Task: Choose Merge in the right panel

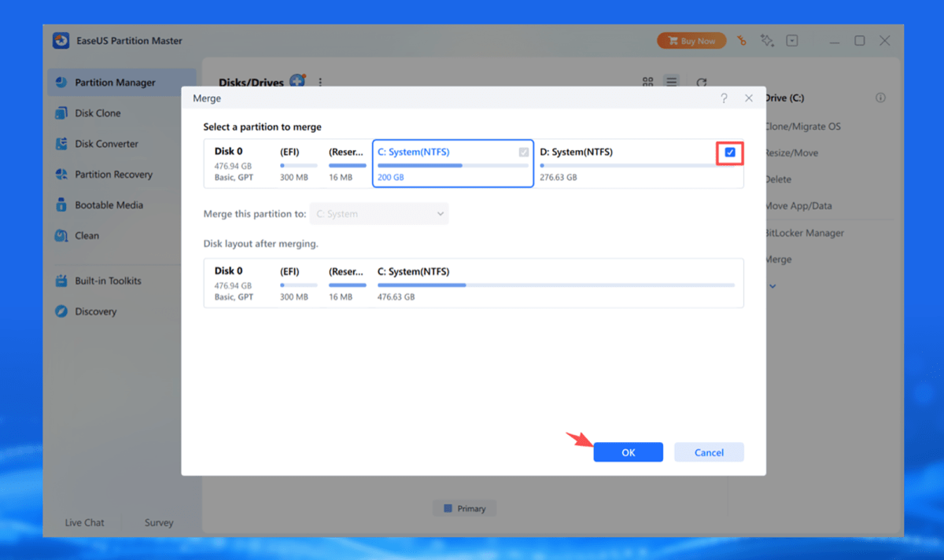Action: click(x=778, y=260)
